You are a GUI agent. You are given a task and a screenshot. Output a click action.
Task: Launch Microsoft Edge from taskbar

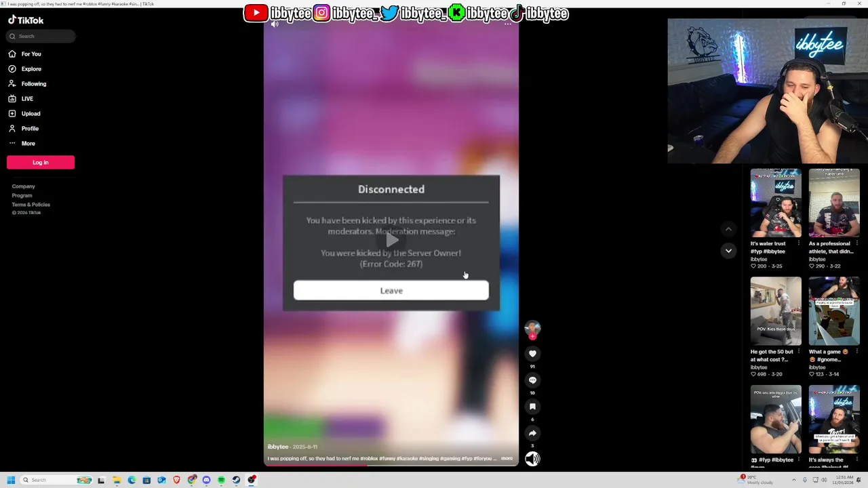pyautogui.click(x=132, y=480)
